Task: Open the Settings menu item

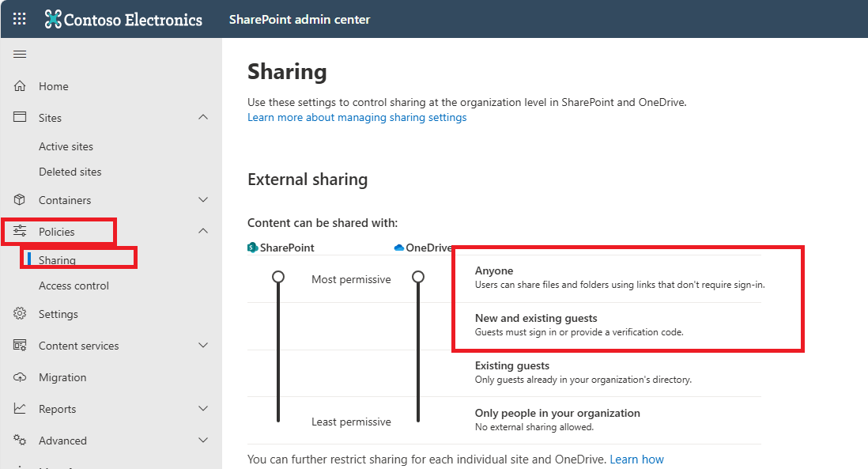Action: [58, 315]
